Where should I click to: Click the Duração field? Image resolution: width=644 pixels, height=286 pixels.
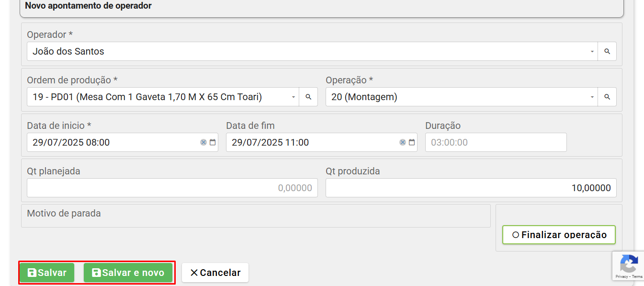[496, 142]
